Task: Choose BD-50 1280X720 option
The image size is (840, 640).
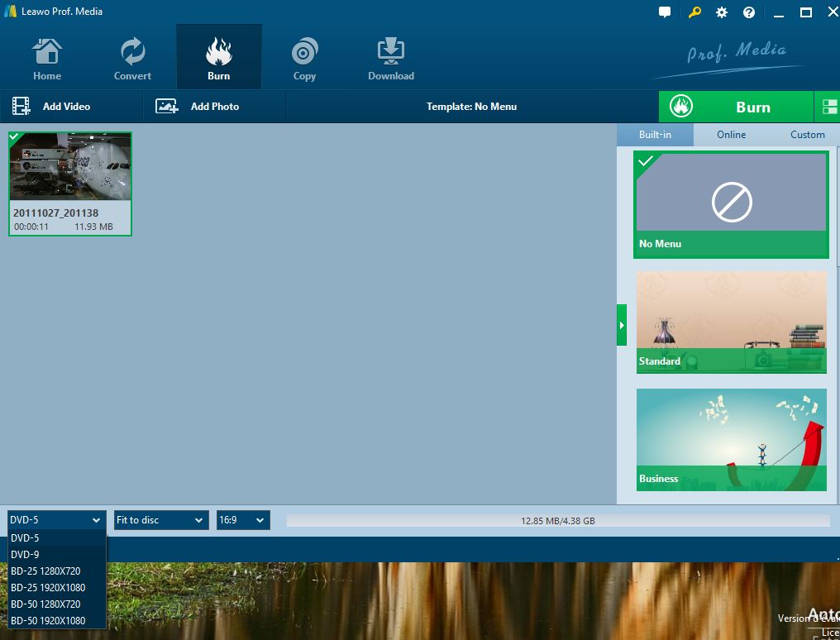Action: [x=57, y=604]
